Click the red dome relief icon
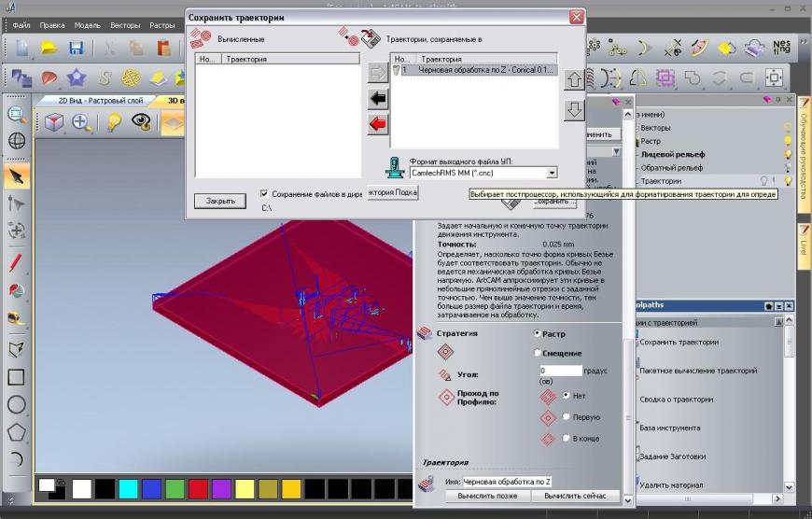This screenshot has height=519, width=812. (49, 78)
